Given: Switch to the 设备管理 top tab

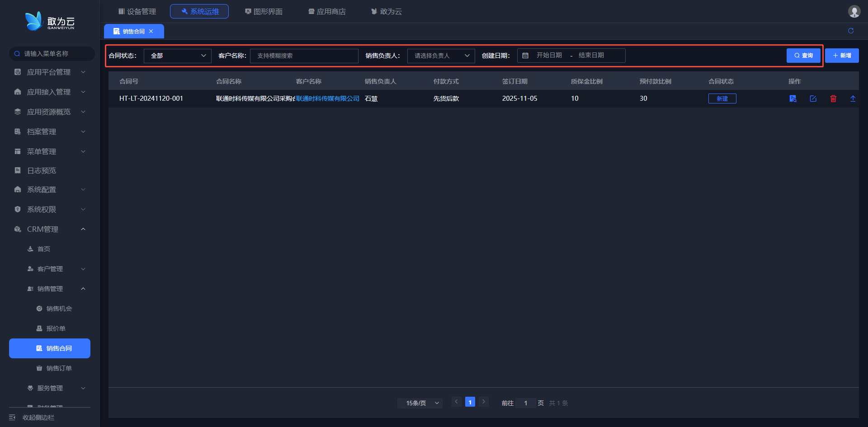Looking at the screenshot, I should [137, 11].
